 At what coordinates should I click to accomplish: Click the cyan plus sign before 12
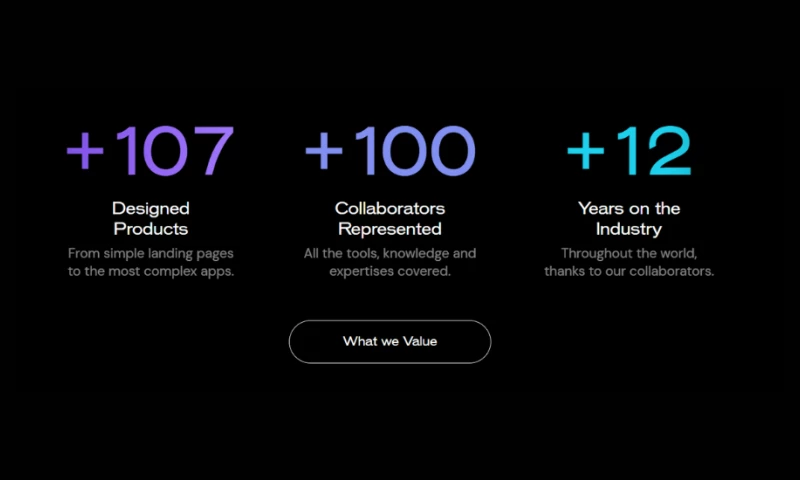(x=585, y=152)
